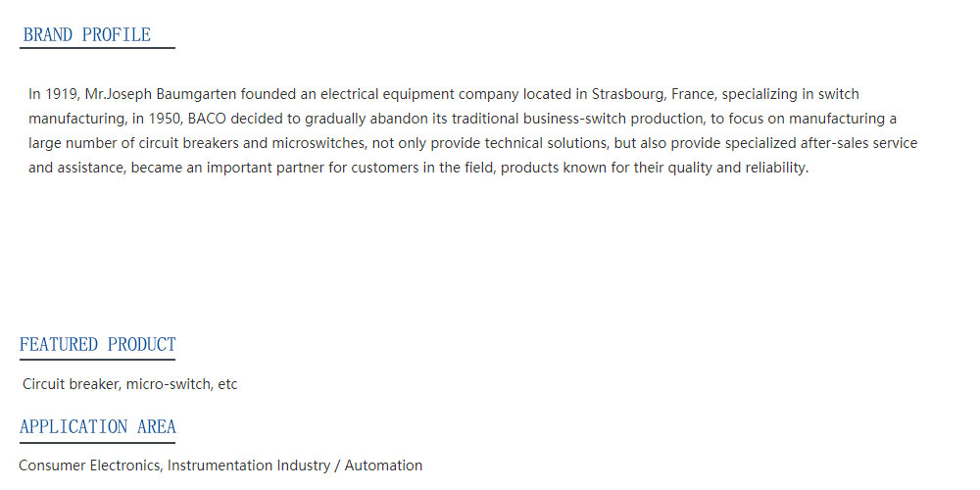This screenshot has width=980, height=490.
Task: Click the name 'Mr.Joseph Baumgarten' in paragraph
Action: click(161, 94)
